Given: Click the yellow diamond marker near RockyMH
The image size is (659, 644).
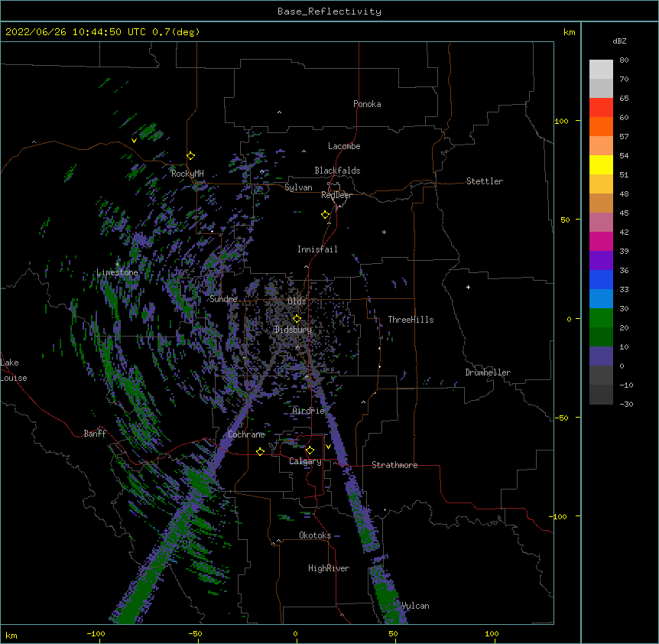Looking at the screenshot, I should click(x=191, y=156).
